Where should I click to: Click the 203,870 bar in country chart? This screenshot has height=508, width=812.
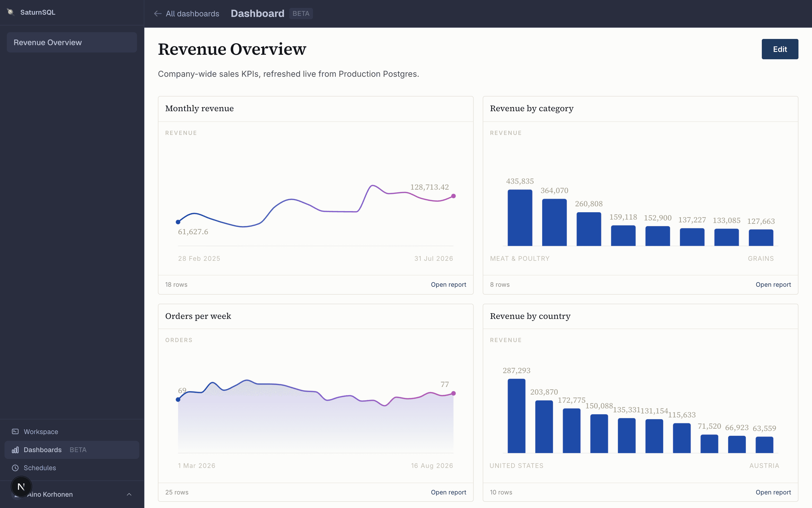[544, 427]
